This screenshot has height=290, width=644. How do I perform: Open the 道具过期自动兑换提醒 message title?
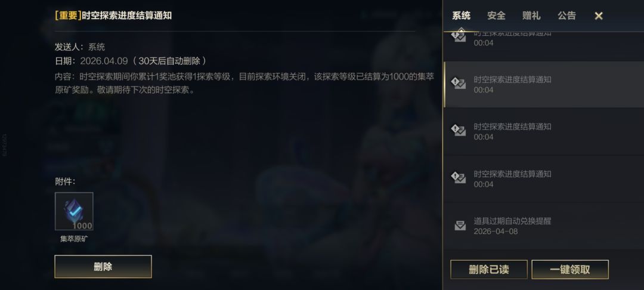pos(512,221)
